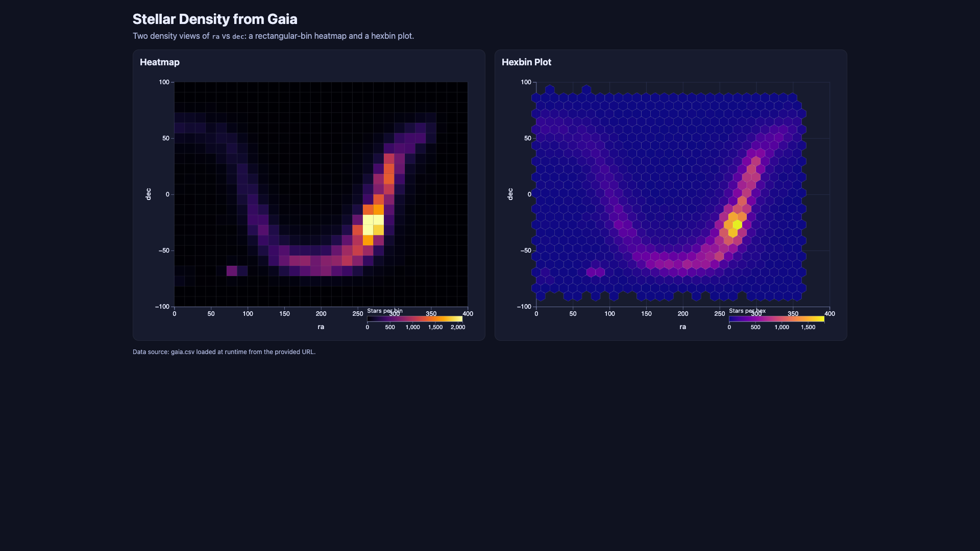
Task: Click the heatmap ra axis label
Action: tap(321, 327)
